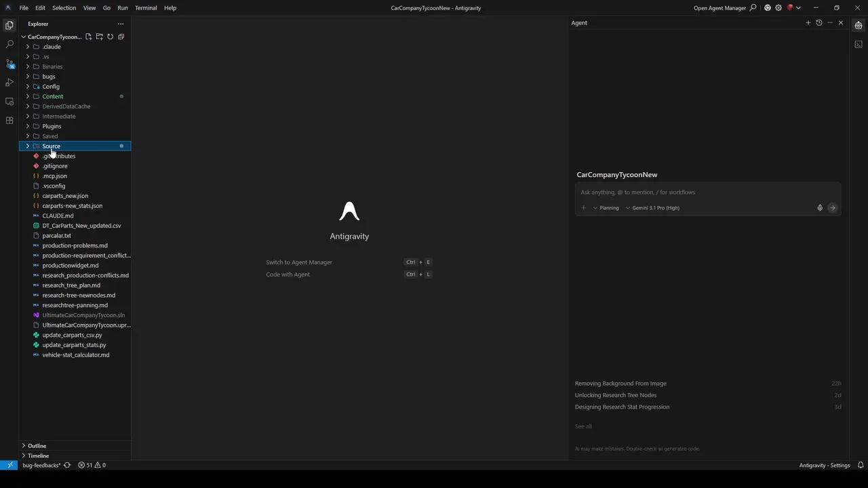Collapse all folders in Explorer
Image resolution: width=868 pixels, height=488 pixels.
121,37
